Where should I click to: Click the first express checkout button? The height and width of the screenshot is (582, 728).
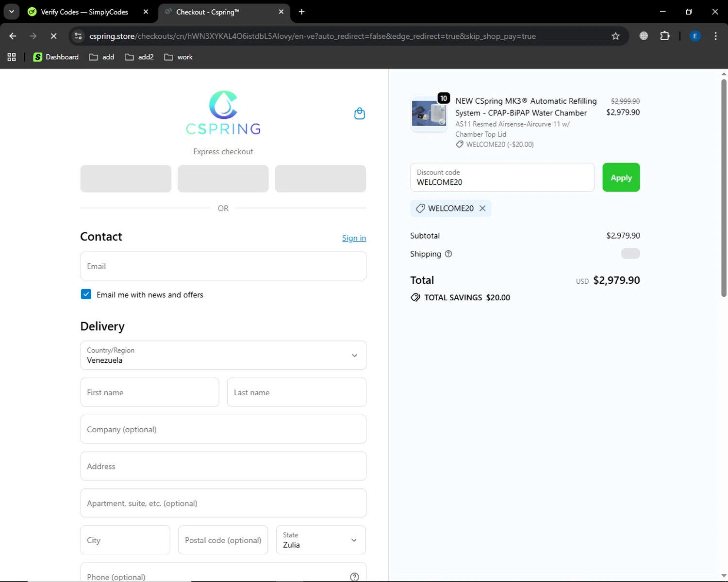click(x=126, y=178)
